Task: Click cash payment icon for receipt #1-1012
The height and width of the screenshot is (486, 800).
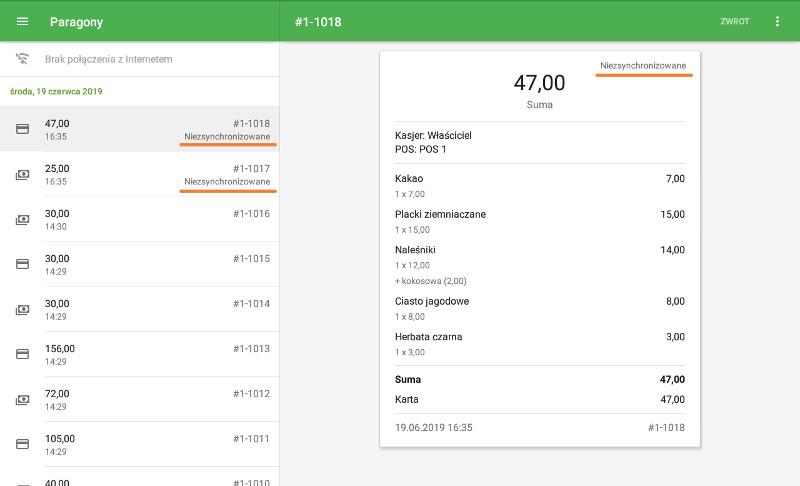Action: pos(22,400)
